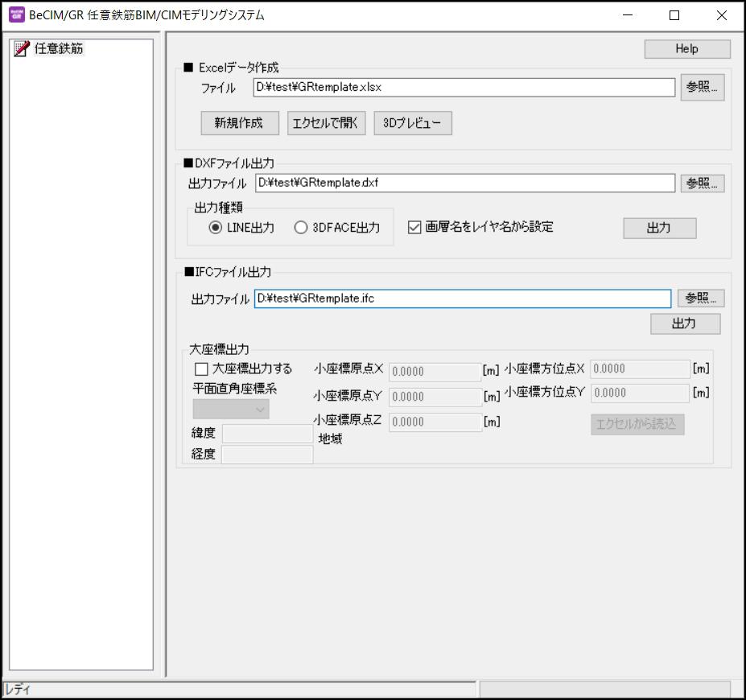Click the BeCIM/GR app icon in title bar
The height and width of the screenshot is (700, 746).
click(16, 14)
